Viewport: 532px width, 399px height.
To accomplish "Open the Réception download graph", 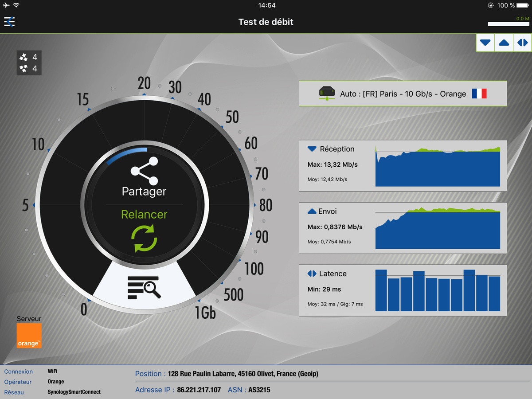I will click(x=438, y=166).
